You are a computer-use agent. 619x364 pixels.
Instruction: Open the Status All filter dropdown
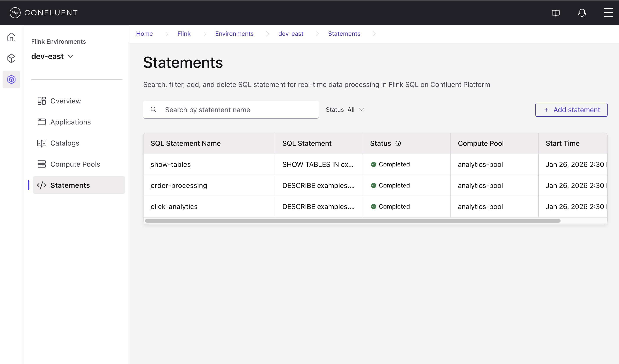345,110
